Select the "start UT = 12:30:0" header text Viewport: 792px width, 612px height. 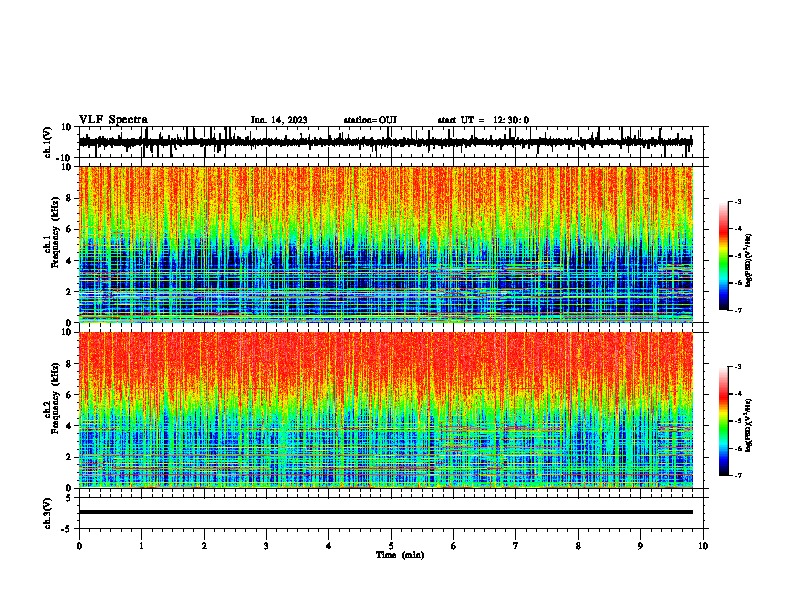coord(483,120)
